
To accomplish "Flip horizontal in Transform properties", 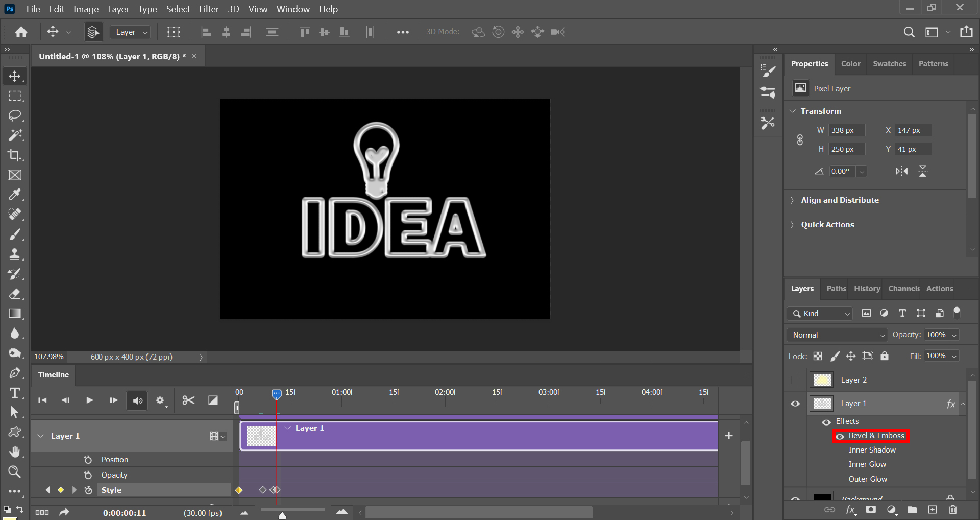I will click(x=902, y=171).
